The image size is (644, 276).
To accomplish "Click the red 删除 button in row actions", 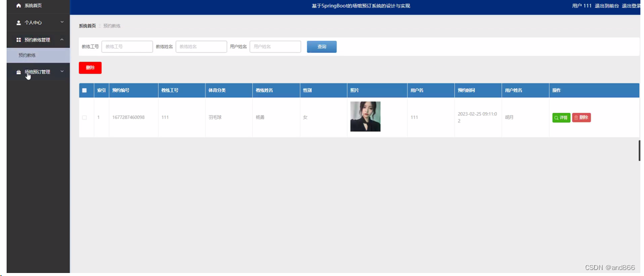I will point(581,118).
